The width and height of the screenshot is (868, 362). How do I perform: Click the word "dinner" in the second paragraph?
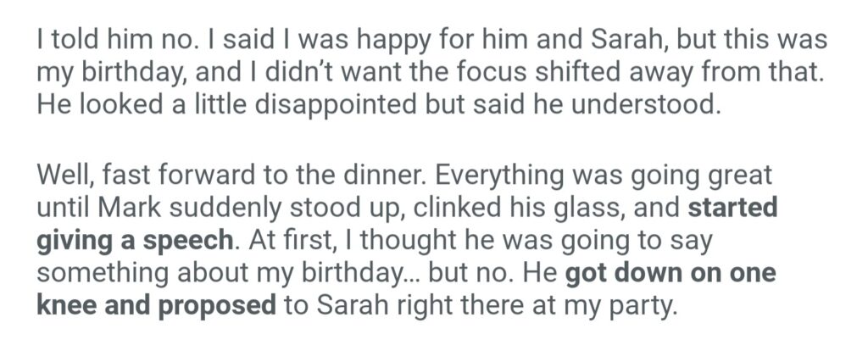click(x=395, y=177)
